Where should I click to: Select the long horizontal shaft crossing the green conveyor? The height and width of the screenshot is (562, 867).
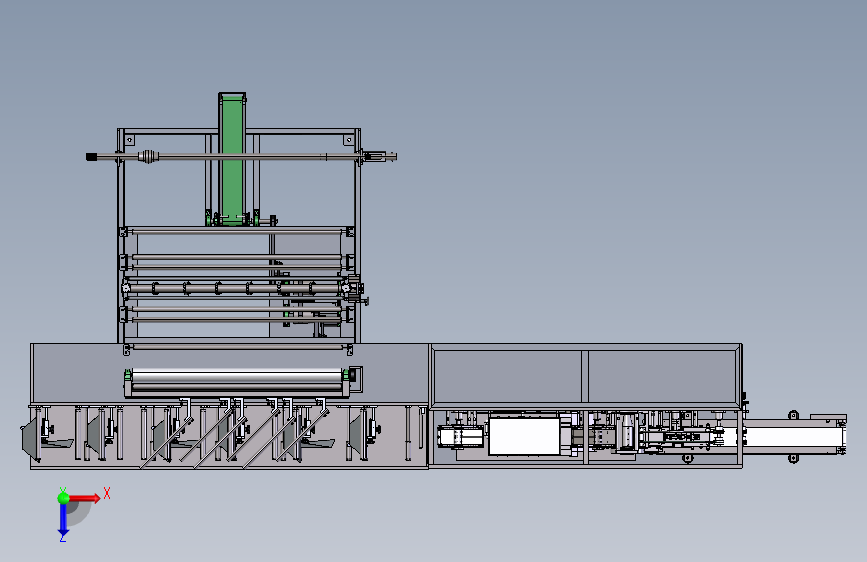tap(241, 157)
